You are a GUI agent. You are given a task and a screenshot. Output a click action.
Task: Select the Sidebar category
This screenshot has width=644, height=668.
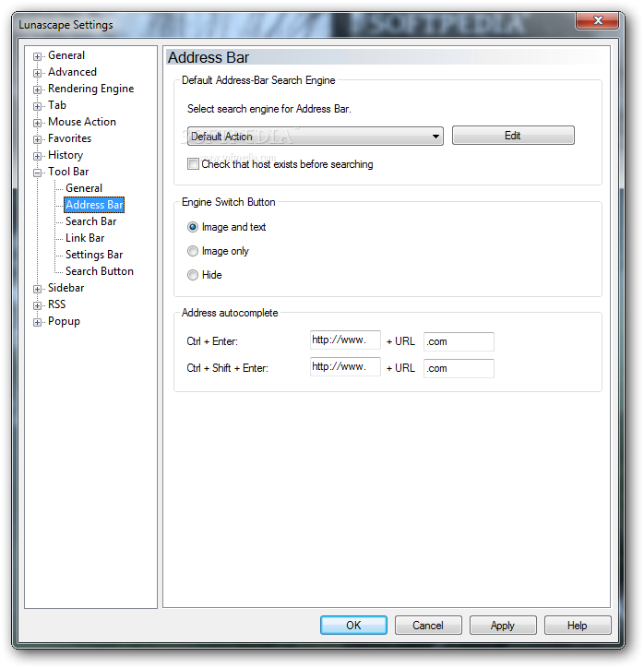pyautogui.click(x=66, y=288)
